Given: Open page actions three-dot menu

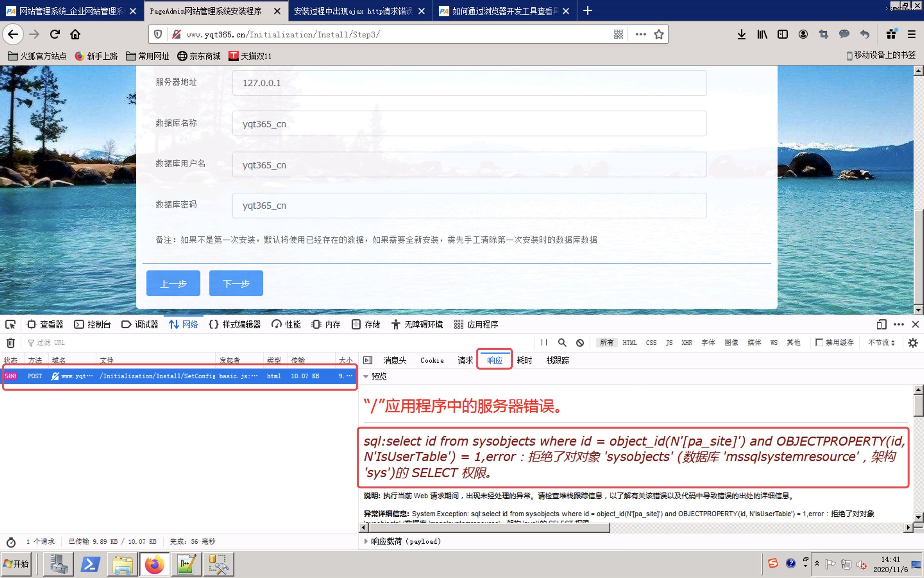Looking at the screenshot, I should coord(640,34).
